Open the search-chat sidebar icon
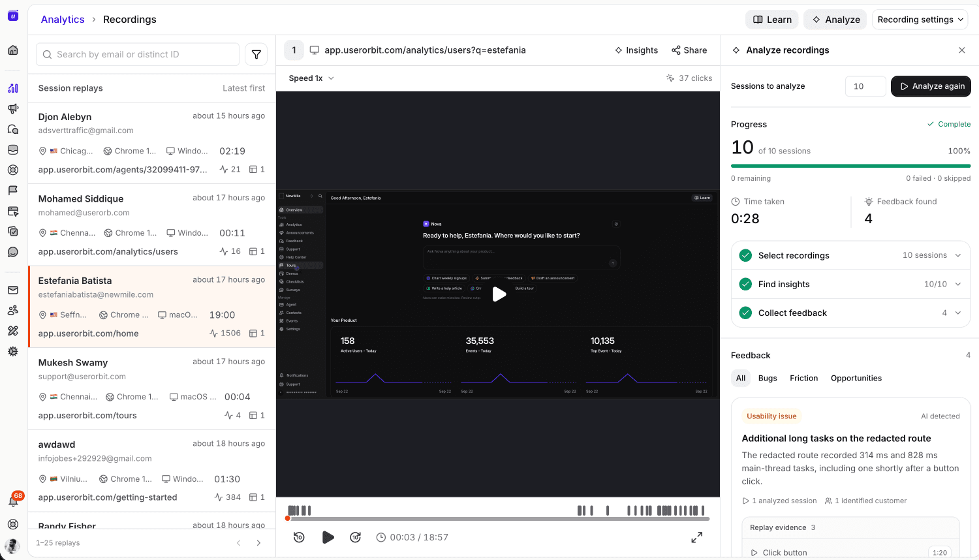The image size is (979, 560). [13, 129]
